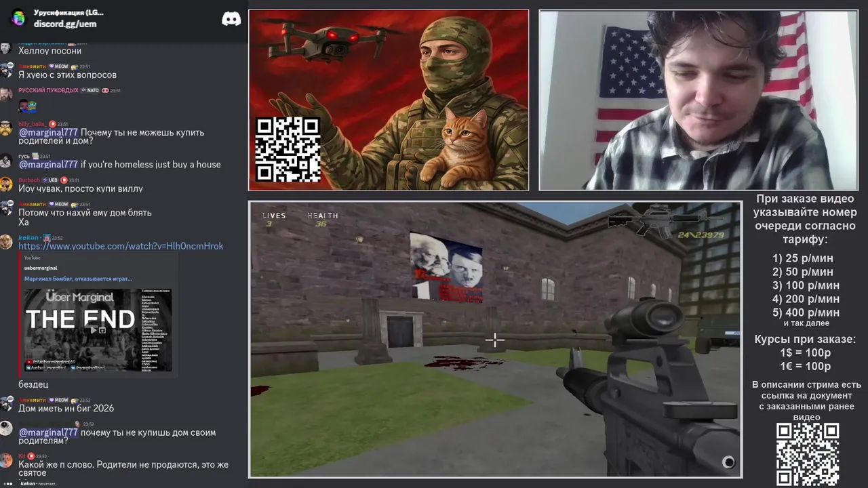Click message 'Иоу чувак, просто купи виллу'
This screenshot has height=488, width=868.
pyautogui.click(x=81, y=188)
